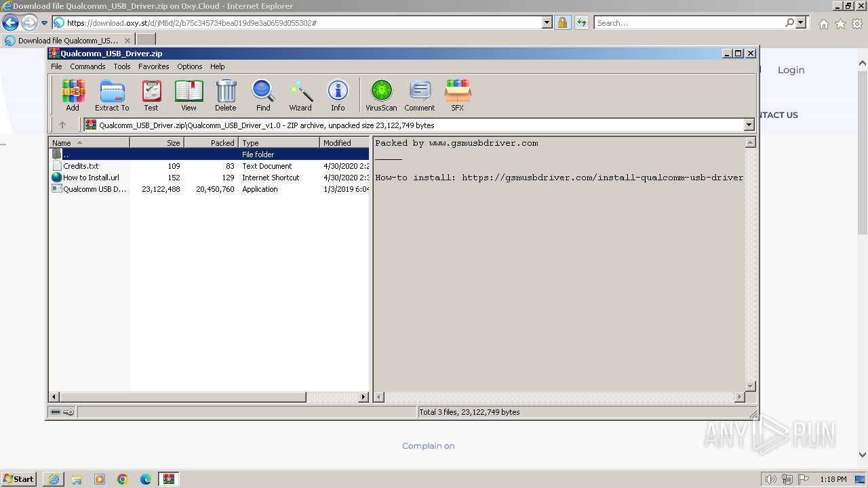868x488 pixels.
Task: Click the clock showing 1:18 PM
Action: pyautogui.click(x=833, y=479)
